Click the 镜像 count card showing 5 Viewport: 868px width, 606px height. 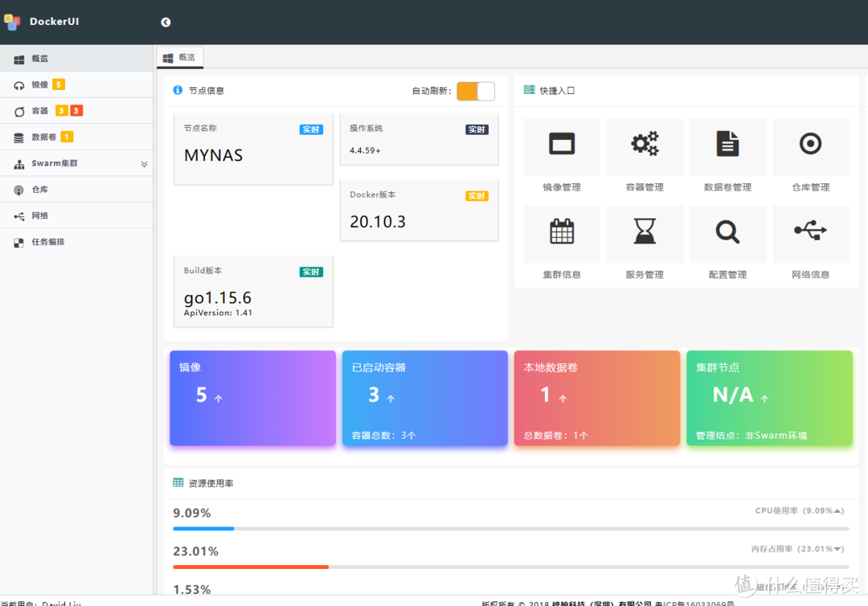(x=252, y=398)
